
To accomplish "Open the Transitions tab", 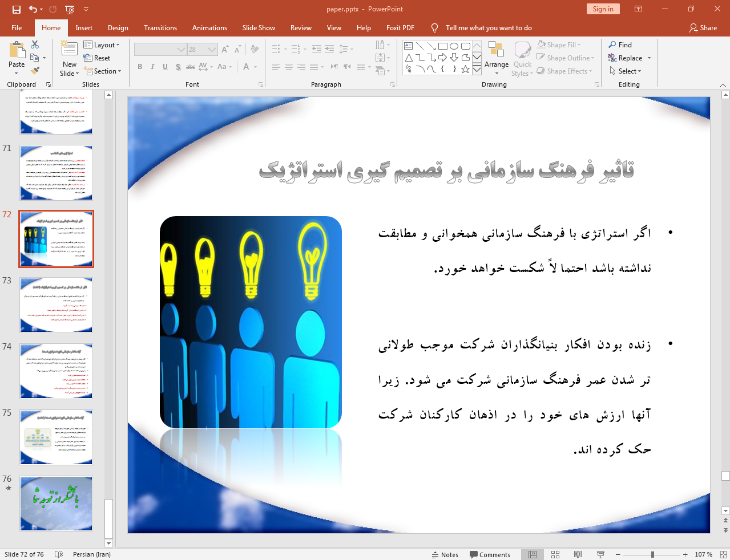I will 160,27.
